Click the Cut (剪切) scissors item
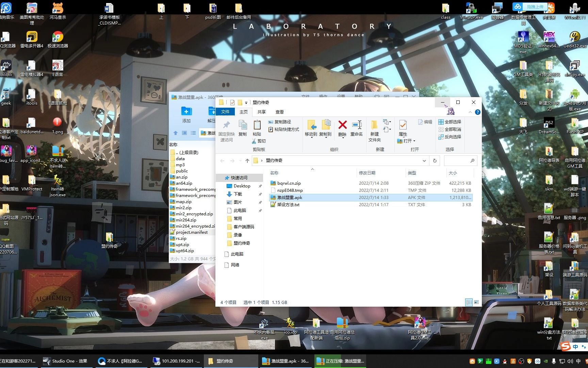Image resolution: width=588 pixels, height=368 pixels. (x=259, y=141)
